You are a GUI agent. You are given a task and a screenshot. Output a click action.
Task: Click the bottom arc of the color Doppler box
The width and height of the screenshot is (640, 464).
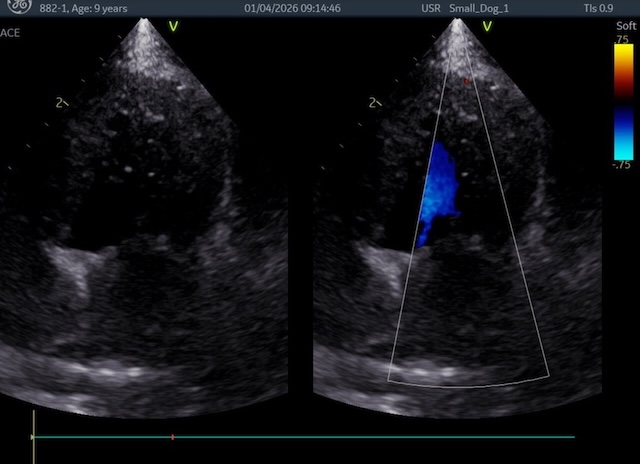[468, 382]
